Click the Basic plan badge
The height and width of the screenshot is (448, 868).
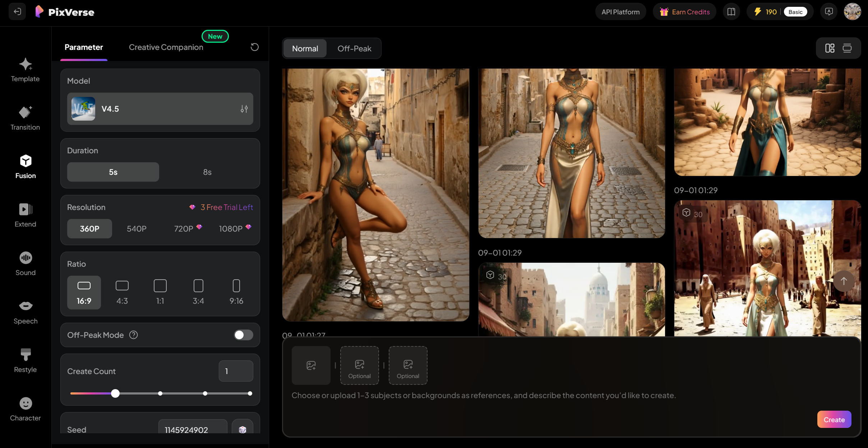(795, 12)
